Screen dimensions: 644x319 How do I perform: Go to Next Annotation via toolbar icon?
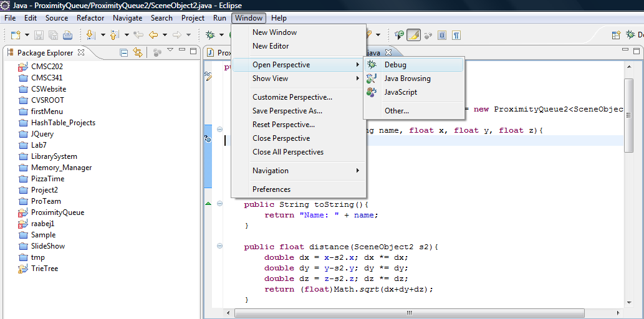91,36
